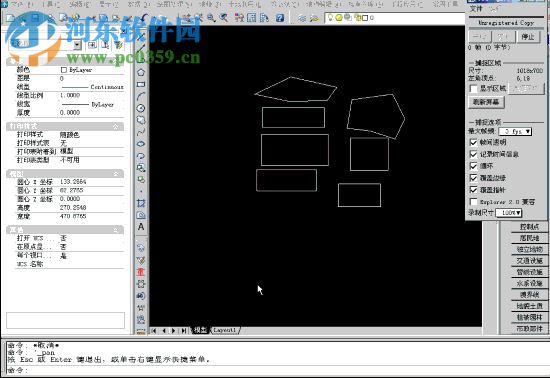
Task: Select the multiline Text tool 'A'
Action: click(x=141, y=227)
